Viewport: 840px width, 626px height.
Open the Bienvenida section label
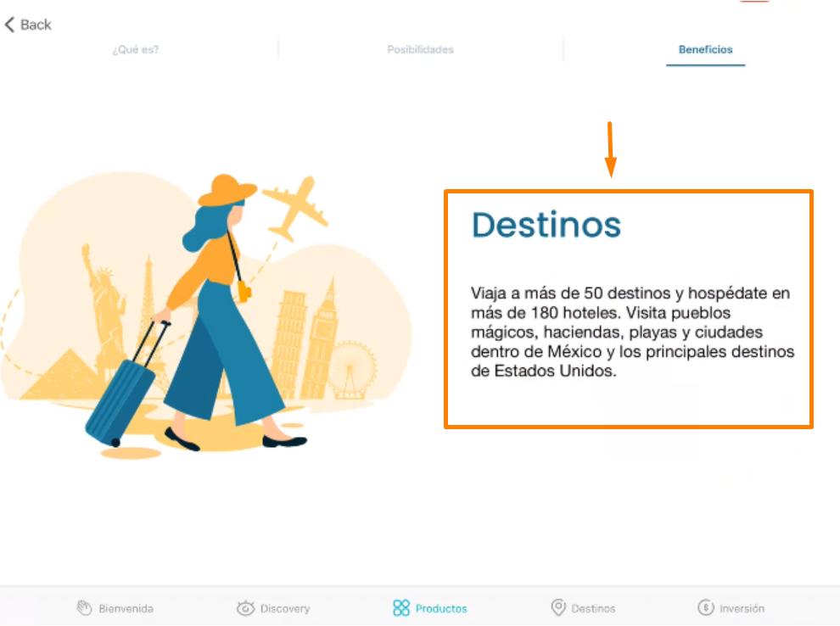pyautogui.click(x=126, y=609)
